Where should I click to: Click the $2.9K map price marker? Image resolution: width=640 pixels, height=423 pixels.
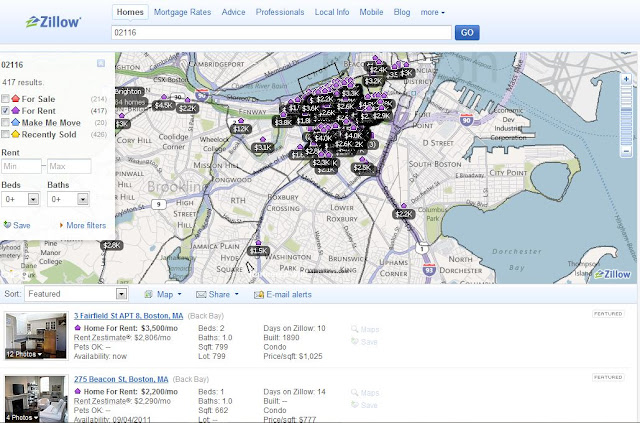pos(381,116)
